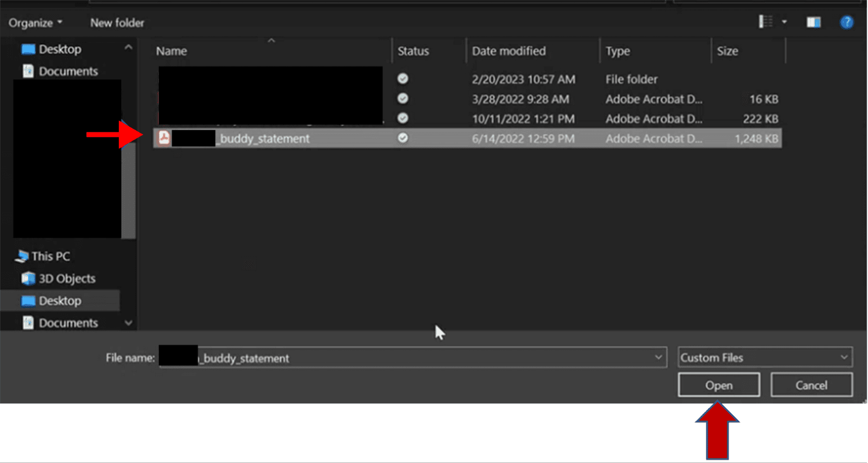Viewport: 868px width, 463px height.
Task: Click the Help question mark icon
Action: click(x=846, y=22)
